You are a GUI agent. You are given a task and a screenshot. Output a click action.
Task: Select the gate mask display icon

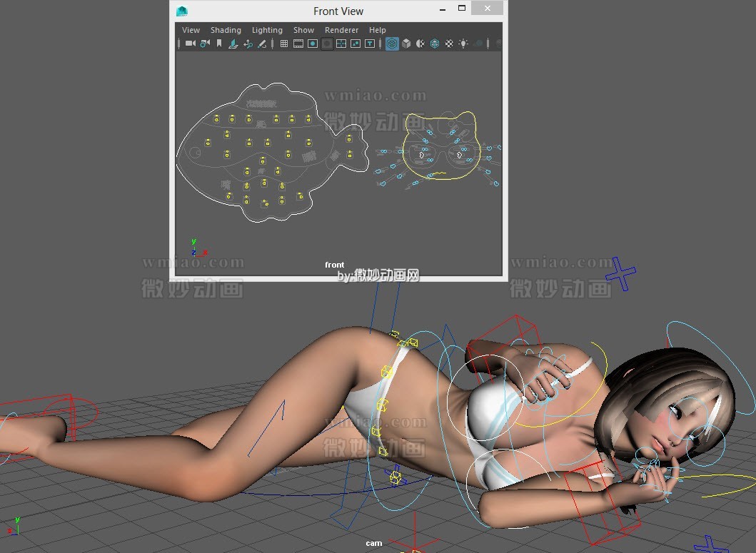tap(326, 44)
